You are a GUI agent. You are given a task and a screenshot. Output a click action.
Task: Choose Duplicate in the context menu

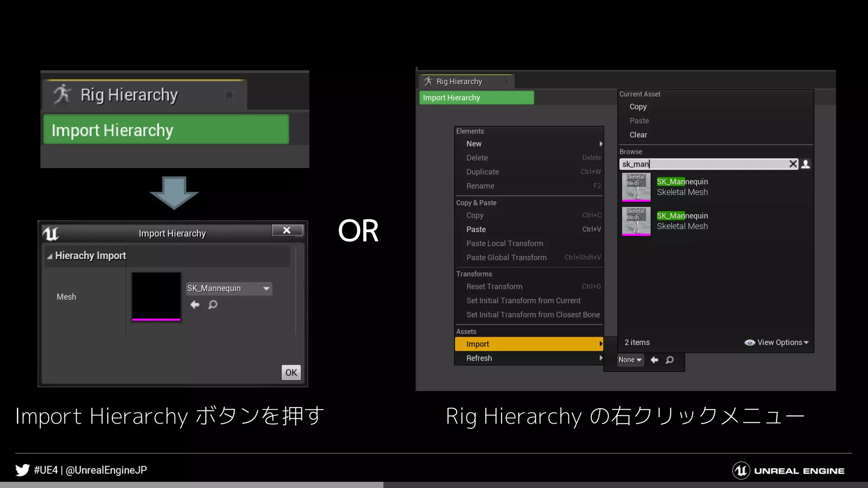pyautogui.click(x=529, y=172)
